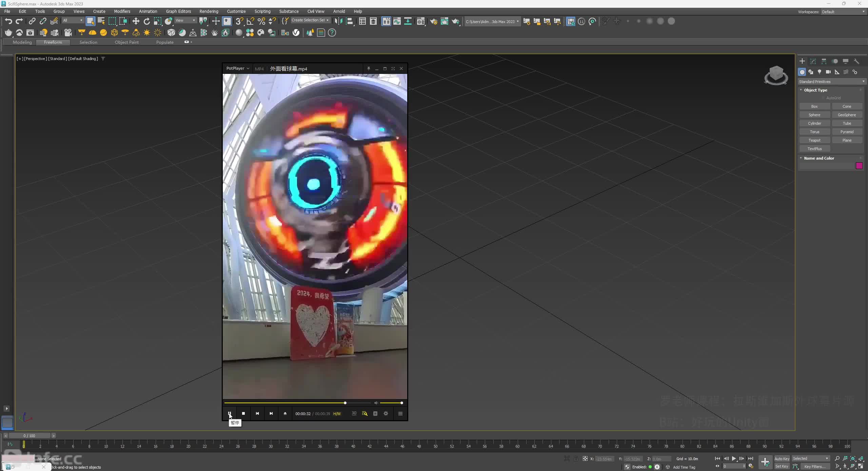
Task: Switch to the Lights creation category
Action: (x=820, y=72)
